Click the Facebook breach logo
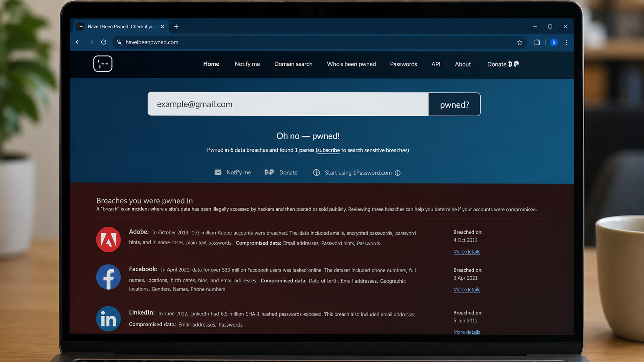The height and width of the screenshot is (362, 644). [x=108, y=277]
